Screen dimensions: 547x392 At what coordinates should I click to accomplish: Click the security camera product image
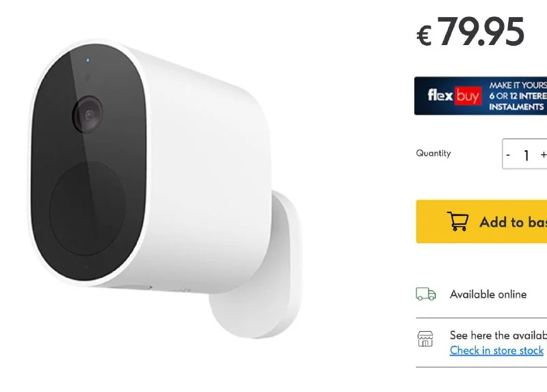(x=165, y=188)
